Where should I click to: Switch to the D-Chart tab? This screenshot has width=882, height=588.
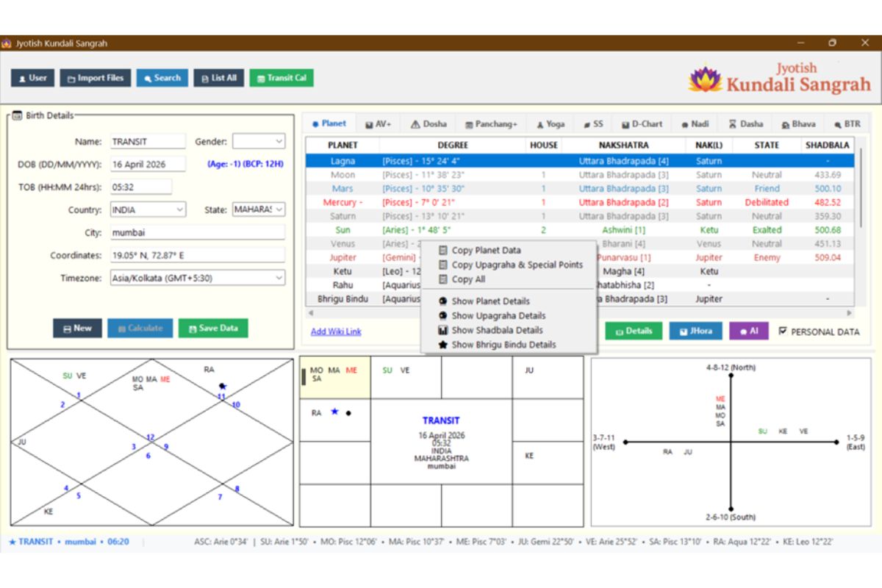click(x=642, y=124)
